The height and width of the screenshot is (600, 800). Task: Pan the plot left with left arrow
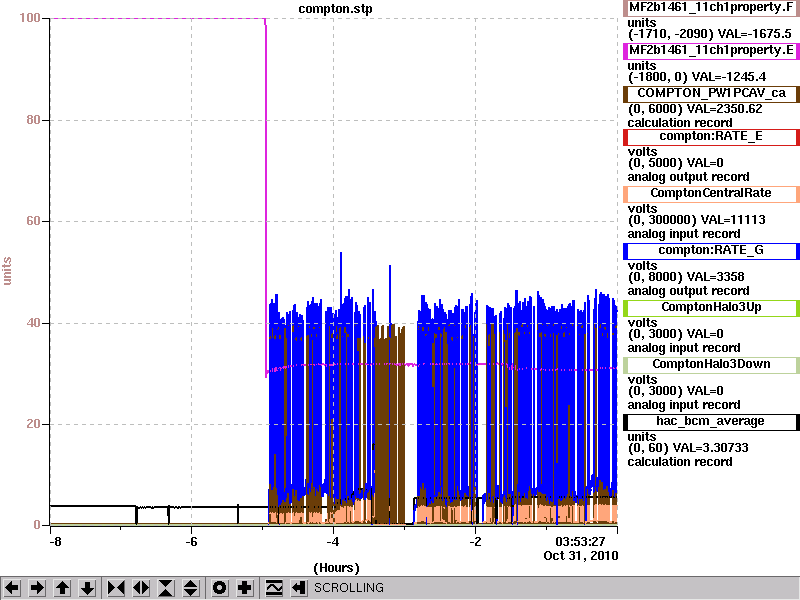pos(12,588)
